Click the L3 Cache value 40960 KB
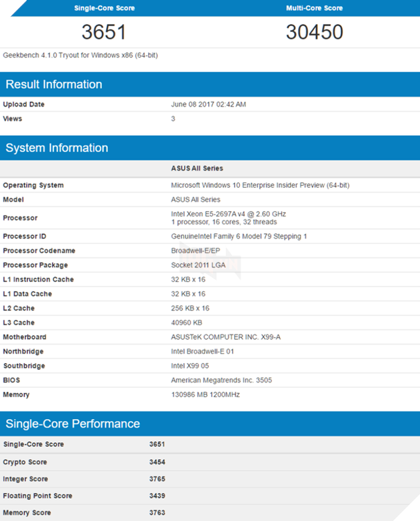420x521 pixels. 187,322
